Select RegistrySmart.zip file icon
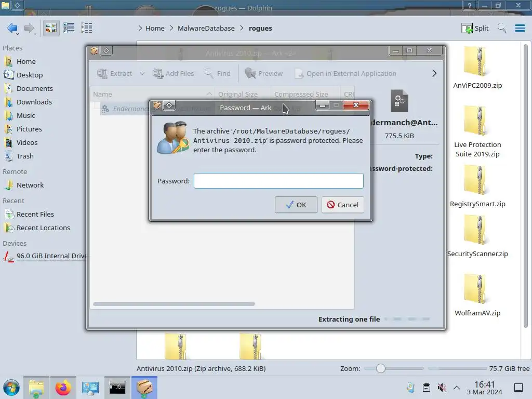The height and width of the screenshot is (399, 532). click(477, 181)
